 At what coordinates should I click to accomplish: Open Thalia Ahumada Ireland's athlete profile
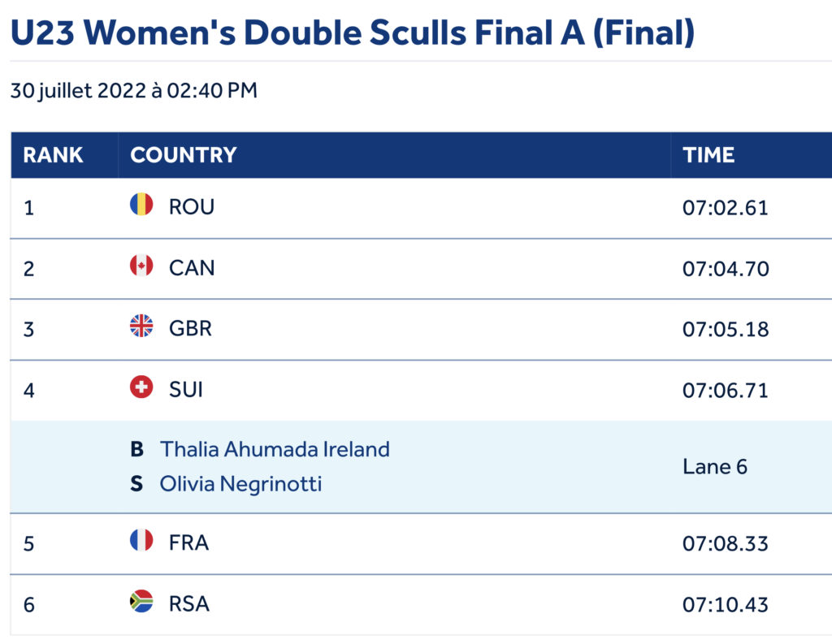[275, 449]
